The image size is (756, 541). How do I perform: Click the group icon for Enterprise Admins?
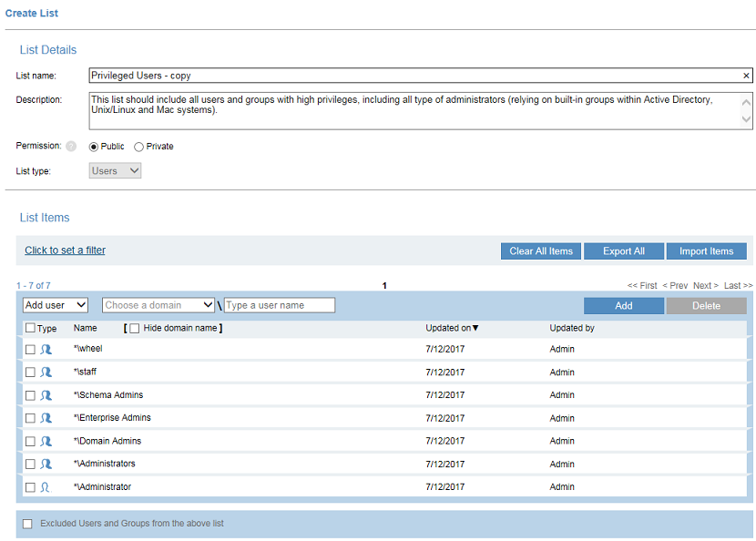point(46,418)
